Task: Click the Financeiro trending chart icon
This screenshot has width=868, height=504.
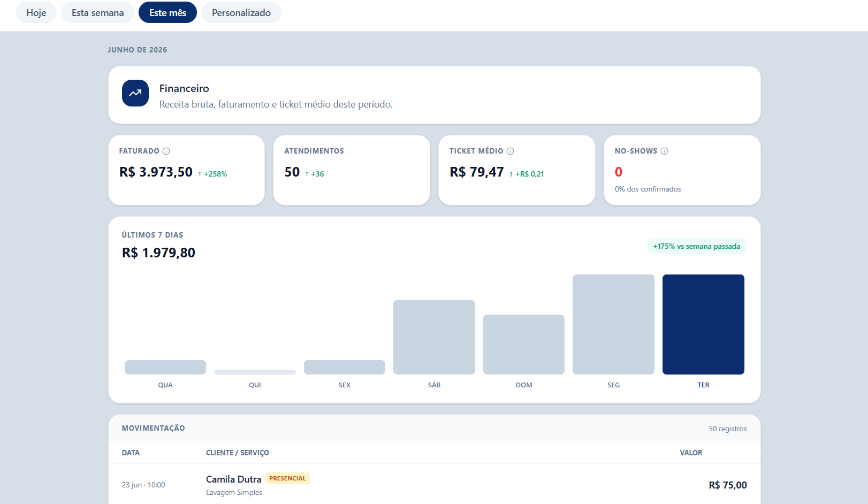Action: click(x=135, y=93)
